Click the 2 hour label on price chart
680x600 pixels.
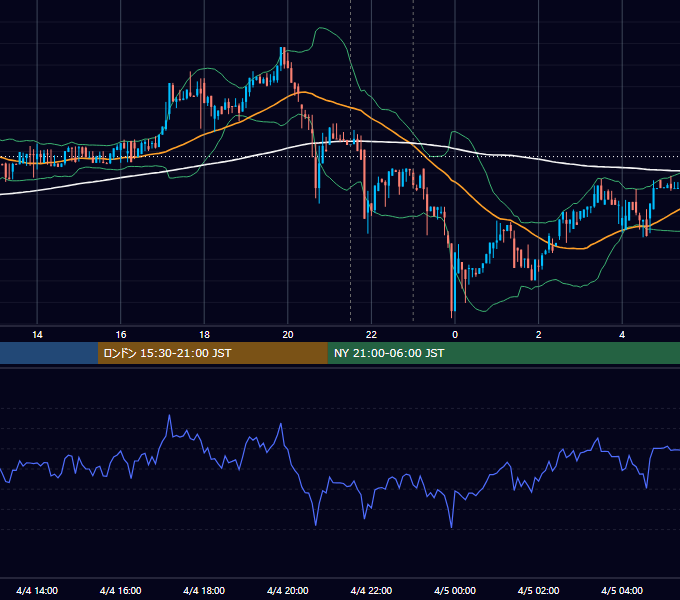(x=539, y=335)
